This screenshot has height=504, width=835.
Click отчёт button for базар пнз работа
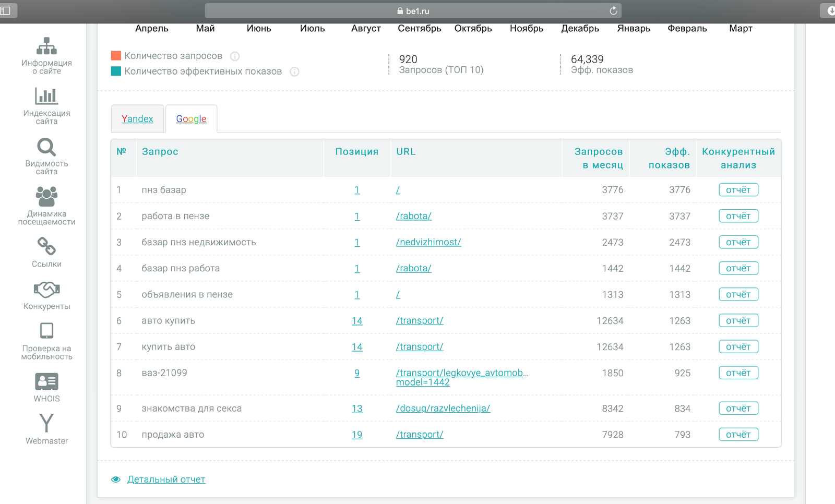click(x=738, y=268)
